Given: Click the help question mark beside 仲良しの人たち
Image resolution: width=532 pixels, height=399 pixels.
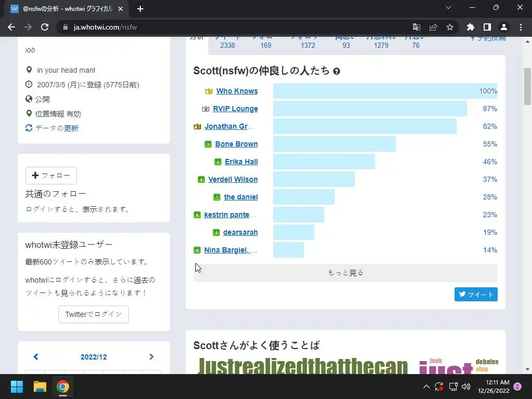Looking at the screenshot, I should [337, 71].
